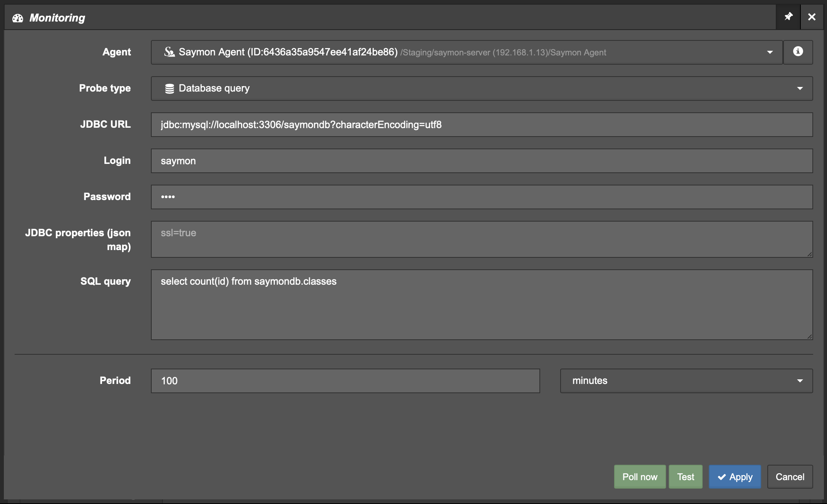
Task: Expand the Probe type dropdown
Action: tap(482, 88)
